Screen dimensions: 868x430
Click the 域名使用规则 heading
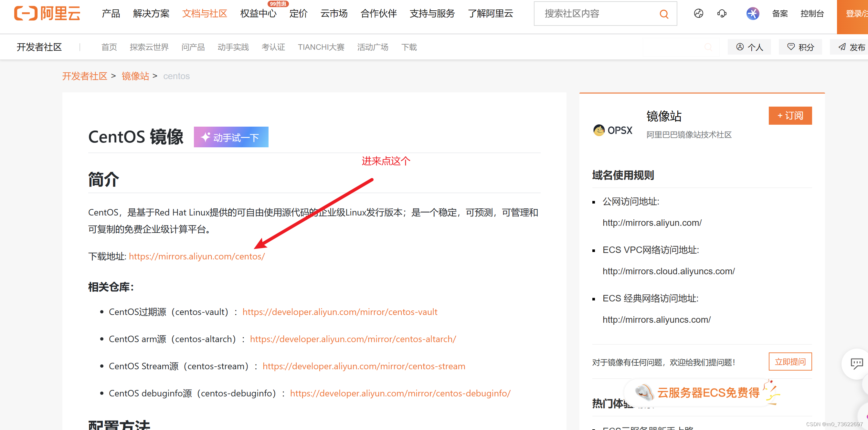(623, 175)
